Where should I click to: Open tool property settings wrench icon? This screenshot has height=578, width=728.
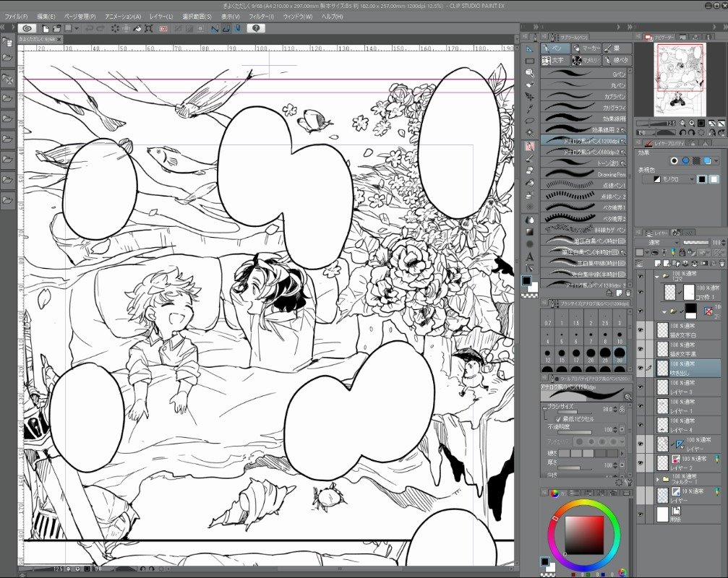pyautogui.click(x=629, y=483)
